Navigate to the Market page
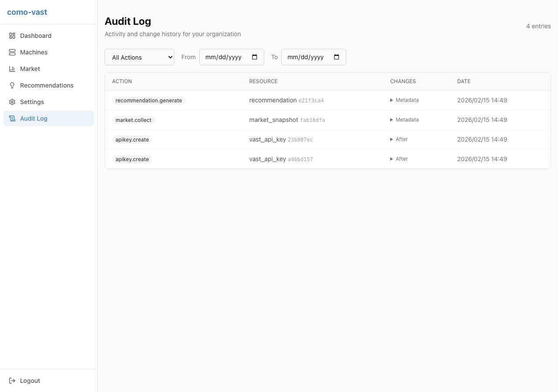The image size is (558, 392). [48, 69]
